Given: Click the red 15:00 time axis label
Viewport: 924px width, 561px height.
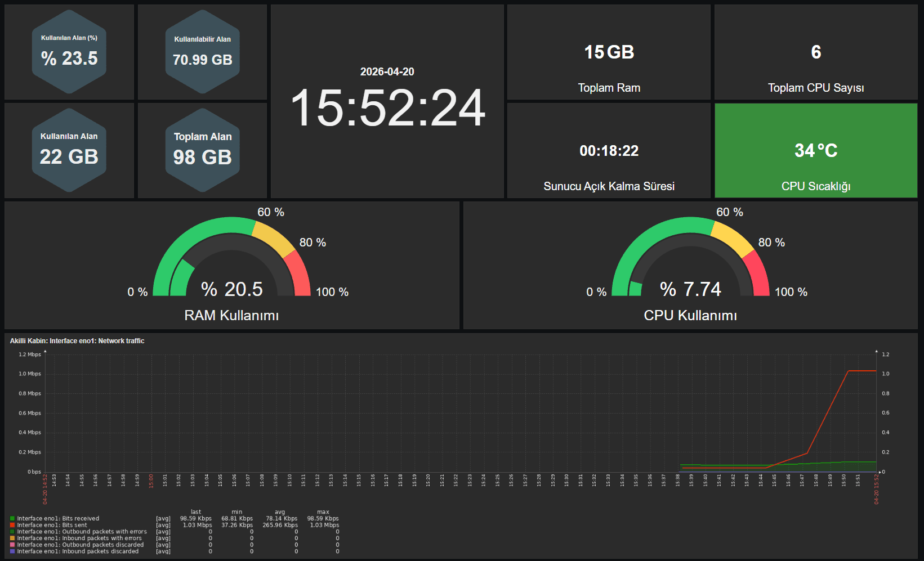Looking at the screenshot, I should [151, 481].
